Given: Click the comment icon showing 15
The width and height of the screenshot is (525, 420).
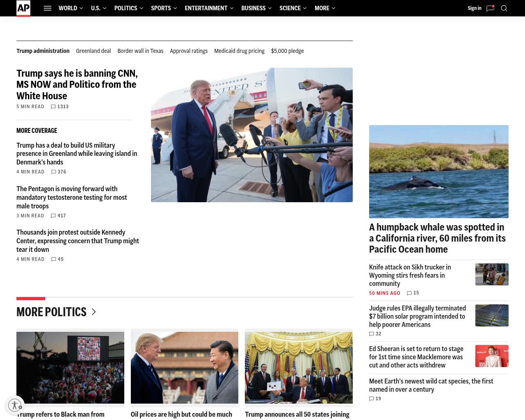Looking at the screenshot, I should click(x=409, y=293).
